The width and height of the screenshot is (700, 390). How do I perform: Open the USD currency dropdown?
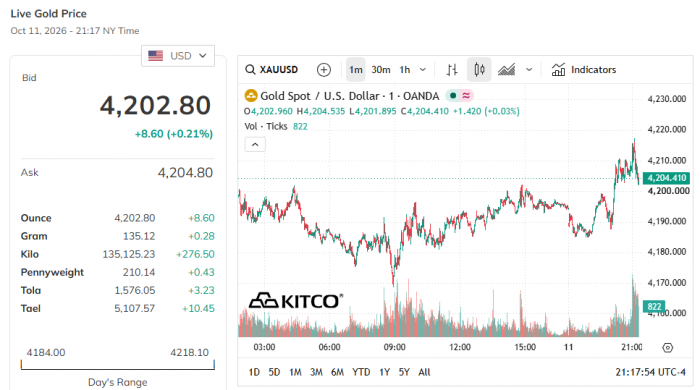click(x=178, y=56)
